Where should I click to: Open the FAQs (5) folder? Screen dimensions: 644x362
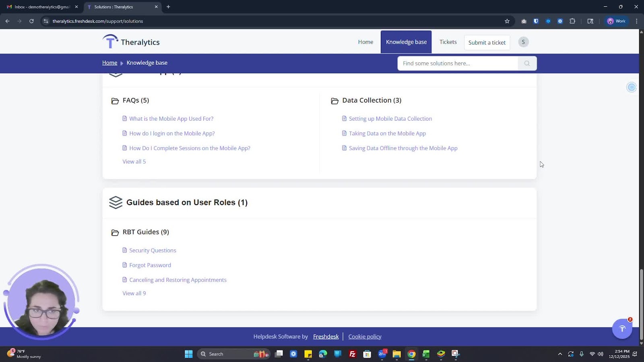coord(136,100)
